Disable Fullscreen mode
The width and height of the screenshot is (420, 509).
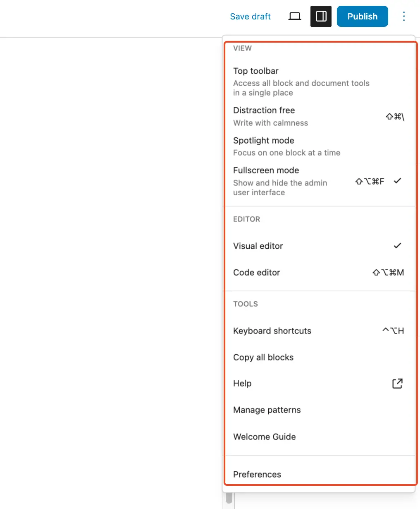coord(266,170)
